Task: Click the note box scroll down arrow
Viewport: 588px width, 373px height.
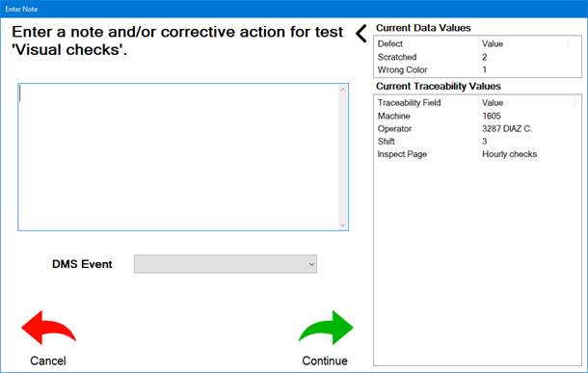Action: pos(342,225)
